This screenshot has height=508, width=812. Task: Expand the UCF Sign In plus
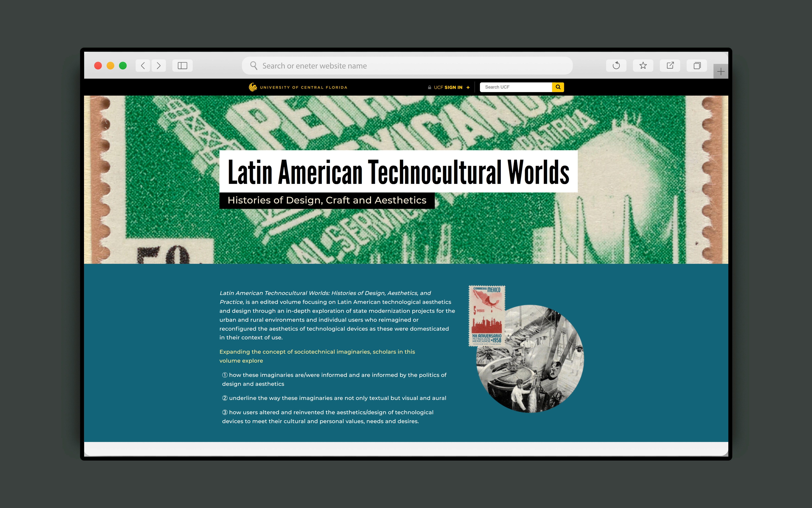click(468, 87)
